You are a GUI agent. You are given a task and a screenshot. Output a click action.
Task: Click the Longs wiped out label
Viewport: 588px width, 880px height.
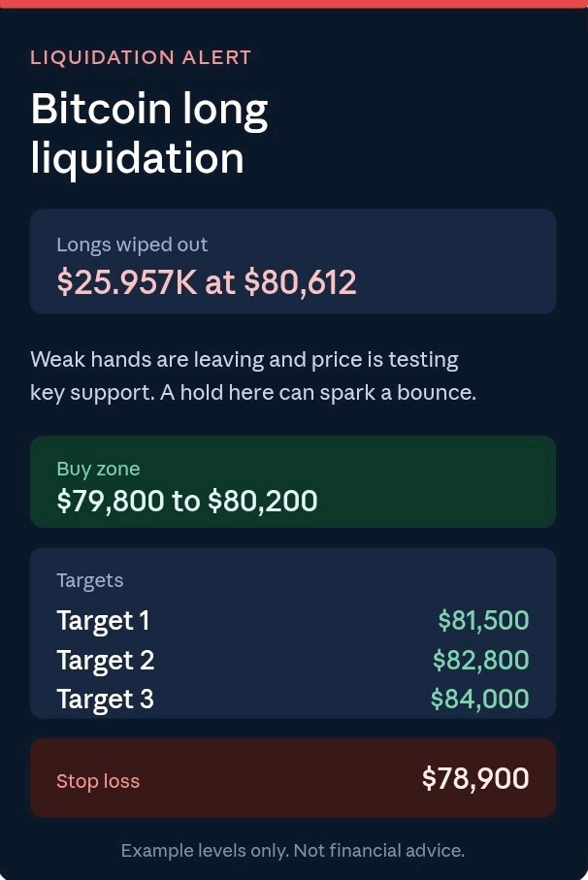click(x=132, y=244)
